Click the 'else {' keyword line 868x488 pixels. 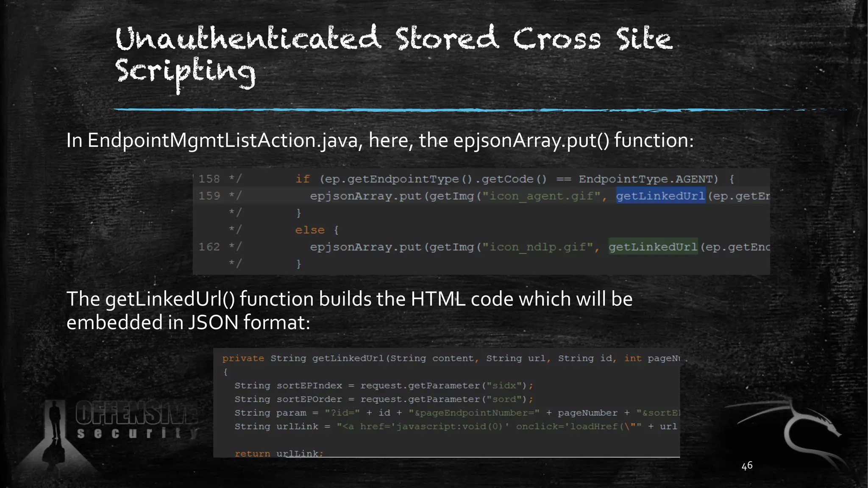(x=317, y=230)
